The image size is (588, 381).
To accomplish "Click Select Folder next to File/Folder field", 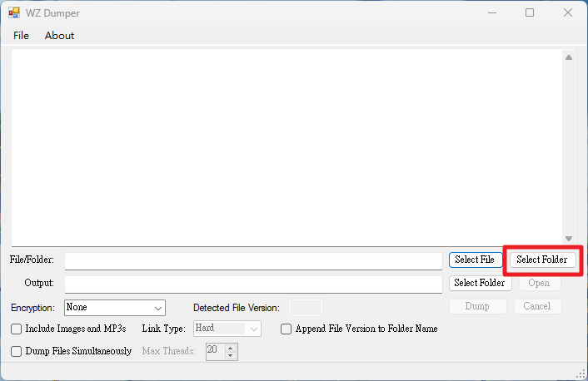I will pyautogui.click(x=542, y=260).
